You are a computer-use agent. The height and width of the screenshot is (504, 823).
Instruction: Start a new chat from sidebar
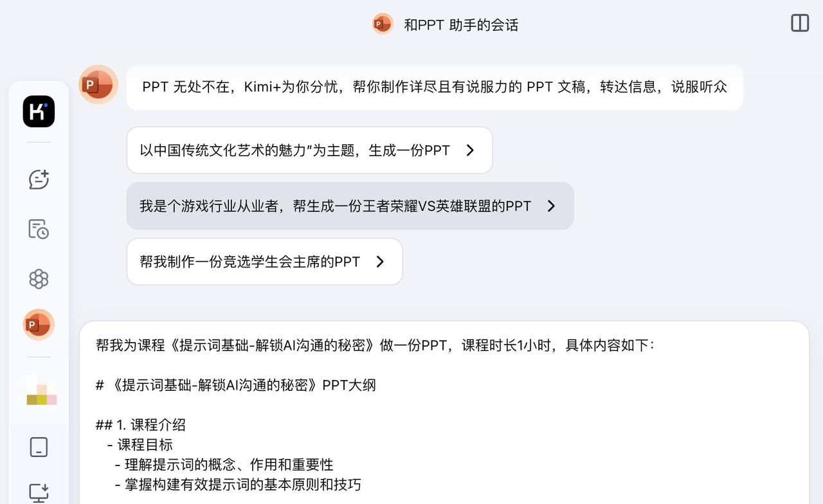39,179
